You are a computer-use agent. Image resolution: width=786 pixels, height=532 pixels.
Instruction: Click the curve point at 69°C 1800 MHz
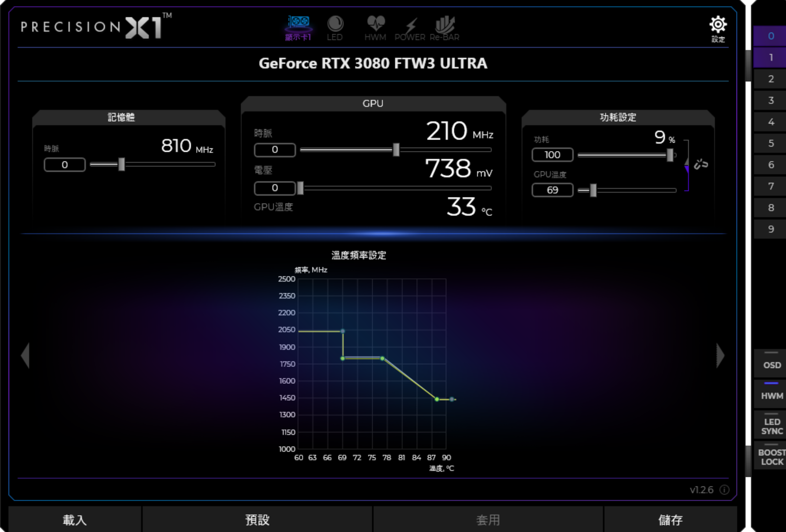[x=343, y=358]
